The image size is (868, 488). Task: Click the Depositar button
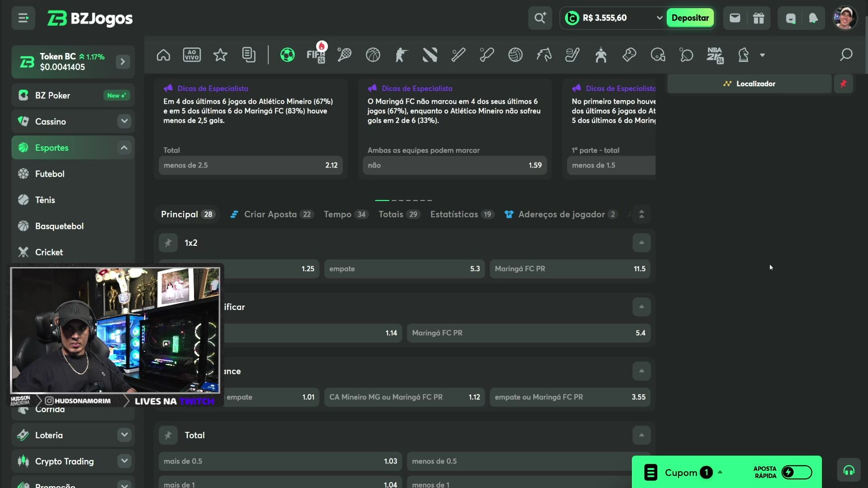pos(690,18)
